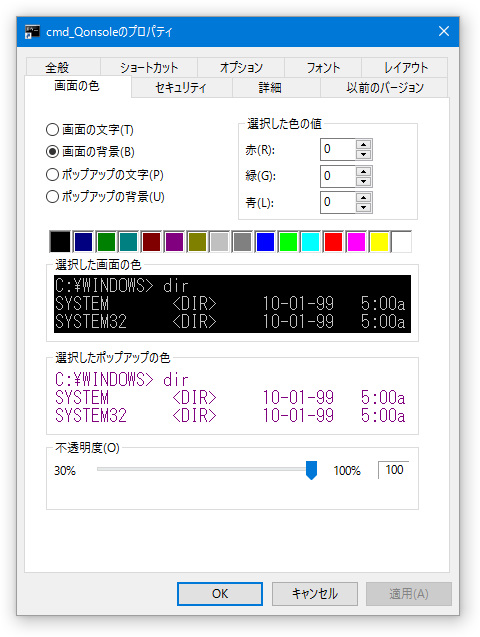Open the レイアウト tab

[x=405, y=67]
